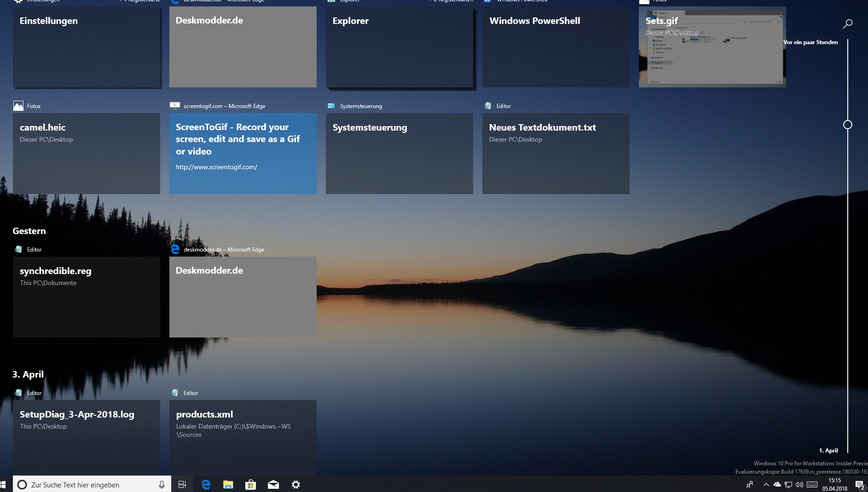Open Mail app from the taskbar
The width and height of the screenshot is (868, 492).
click(273, 485)
